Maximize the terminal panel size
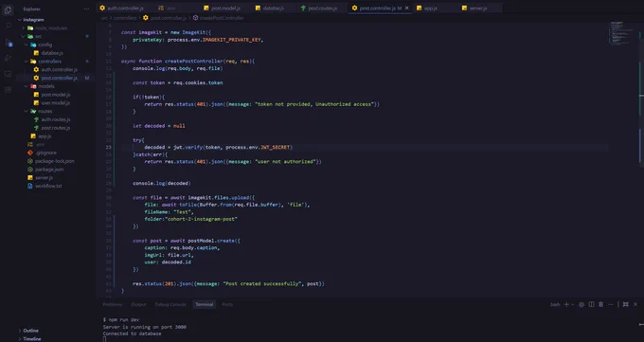This screenshot has width=644, height=342. pyautogui.click(x=625, y=304)
